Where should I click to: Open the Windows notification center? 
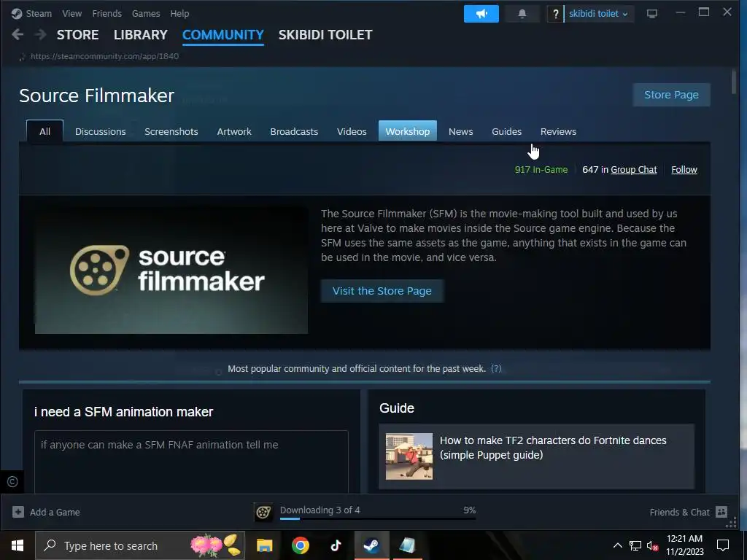click(x=723, y=545)
